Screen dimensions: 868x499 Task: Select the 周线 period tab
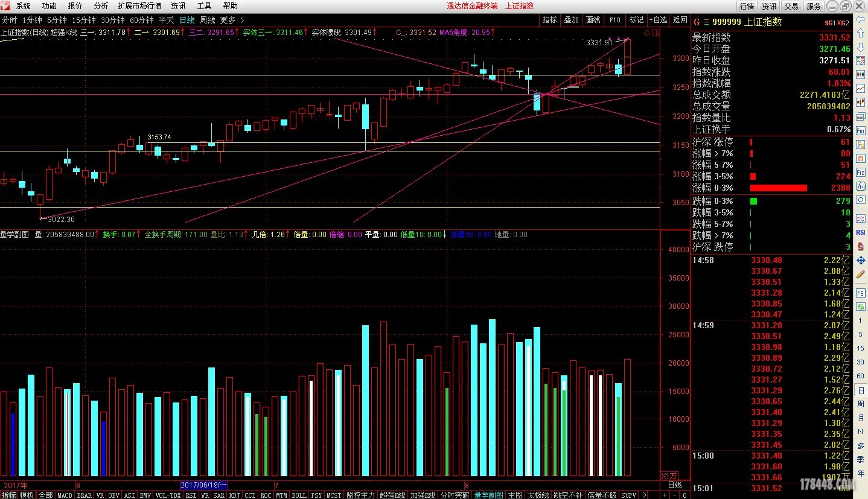pos(208,20)
